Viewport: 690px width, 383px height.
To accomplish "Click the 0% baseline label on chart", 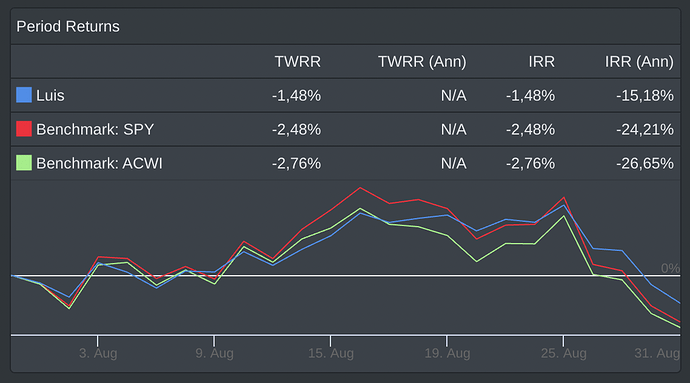I will click(x=670, y=268).
